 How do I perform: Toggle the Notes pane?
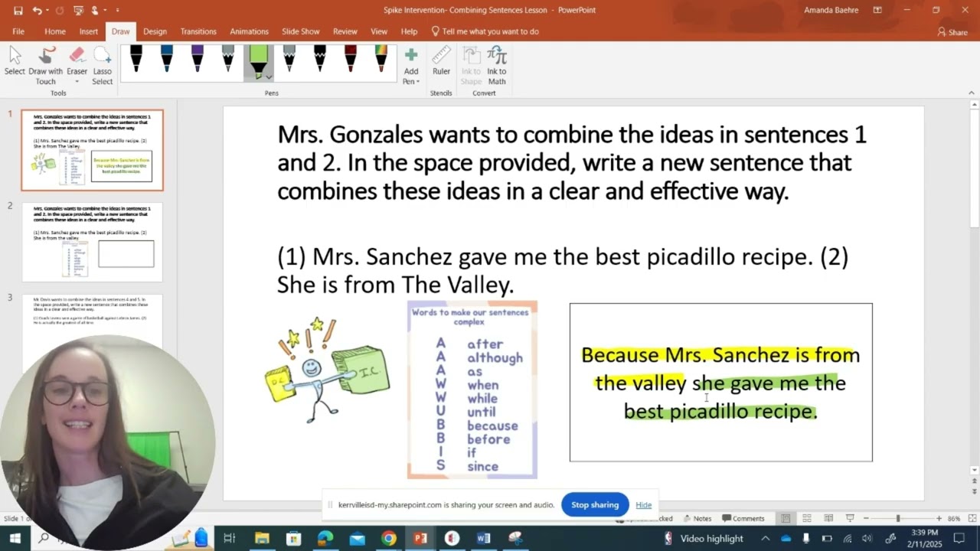pyautogui.click(x=697, y=518)
